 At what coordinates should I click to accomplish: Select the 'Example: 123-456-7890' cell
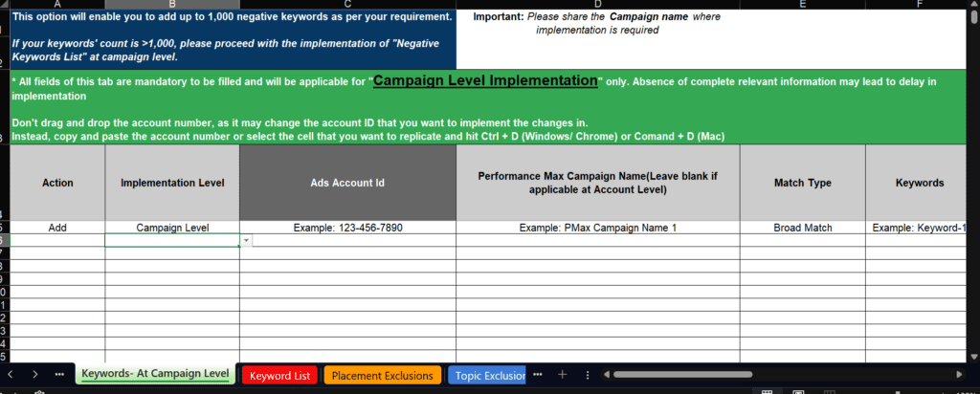pos(347,228)
